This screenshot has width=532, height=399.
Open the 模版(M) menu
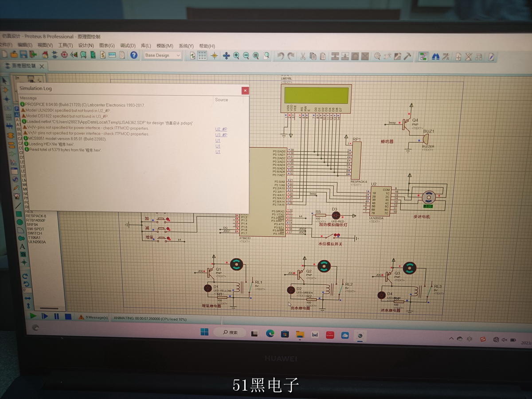point(164,46)
